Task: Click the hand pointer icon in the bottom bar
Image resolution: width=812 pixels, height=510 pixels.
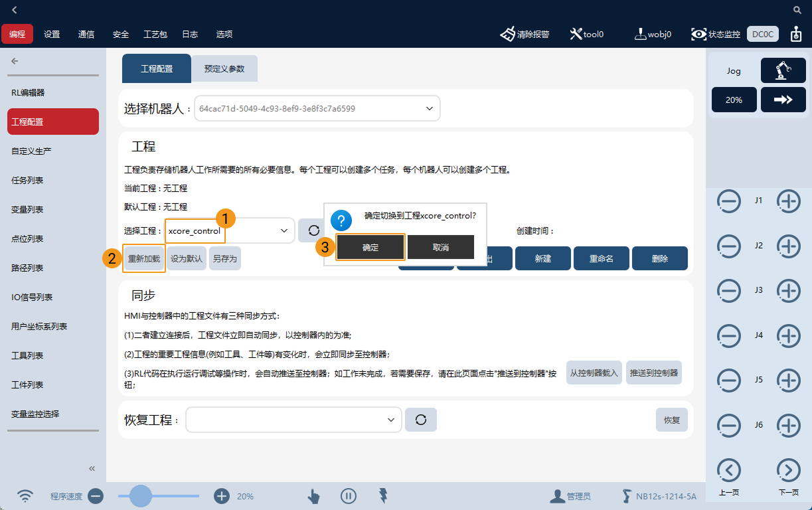Action: coord(313,496)
